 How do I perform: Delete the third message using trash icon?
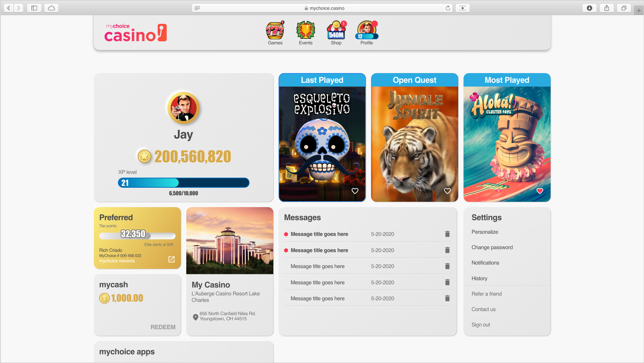[447, 266]
